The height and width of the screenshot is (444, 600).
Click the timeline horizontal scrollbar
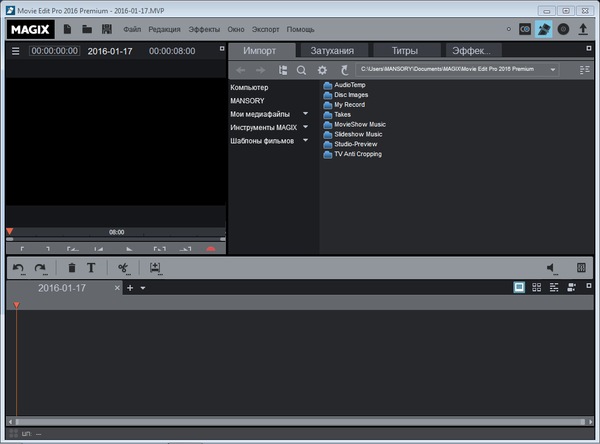300,421
